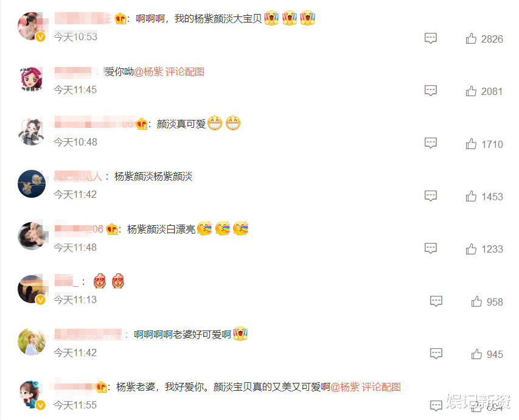The image size is (519, 420).
Task: Open reply box for the 今天11:45 comment
Action: coord(431,91)
